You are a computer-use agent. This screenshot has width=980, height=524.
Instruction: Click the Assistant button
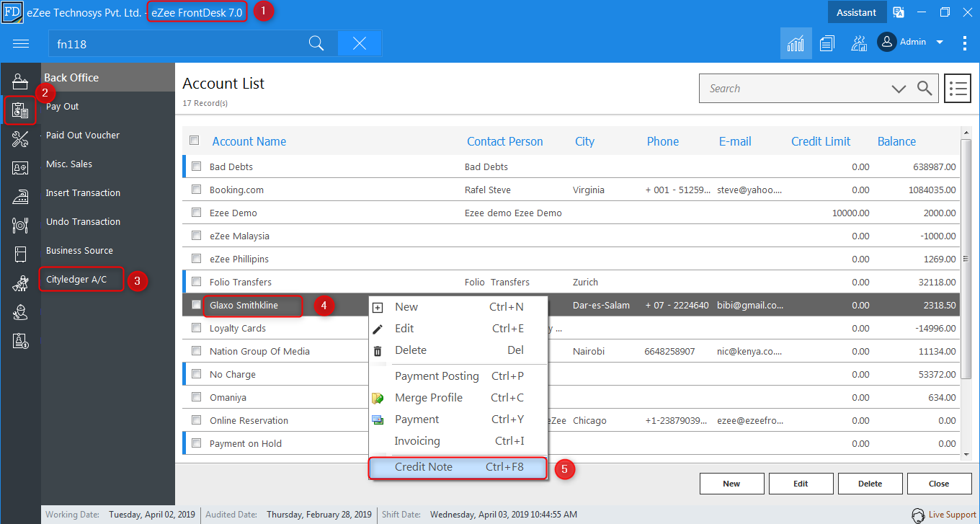coord(856,12)
